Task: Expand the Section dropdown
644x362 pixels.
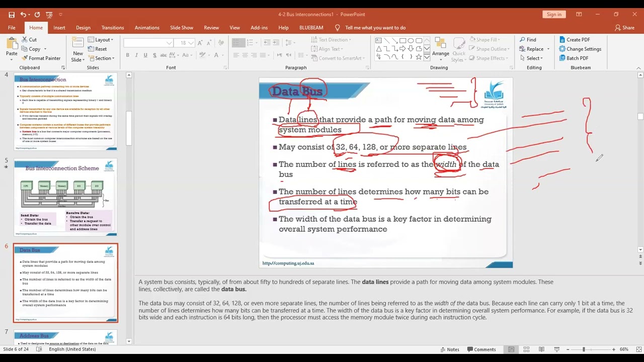Action: click(x=101, y=58)
